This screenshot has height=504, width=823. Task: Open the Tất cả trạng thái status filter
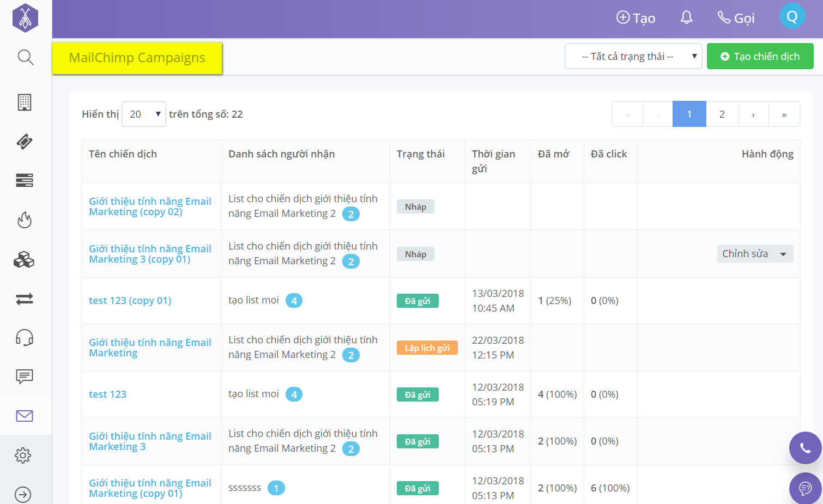click(x=633, y=56)
